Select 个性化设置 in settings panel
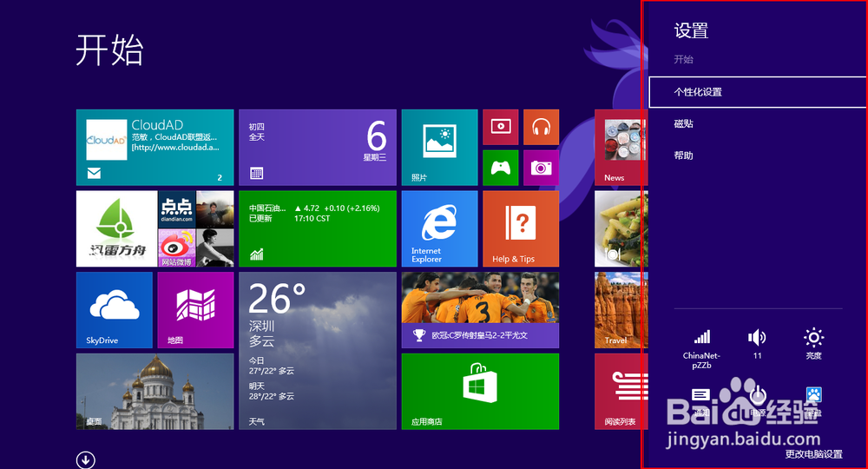868x469 pixels. click(x=757, y=92)
